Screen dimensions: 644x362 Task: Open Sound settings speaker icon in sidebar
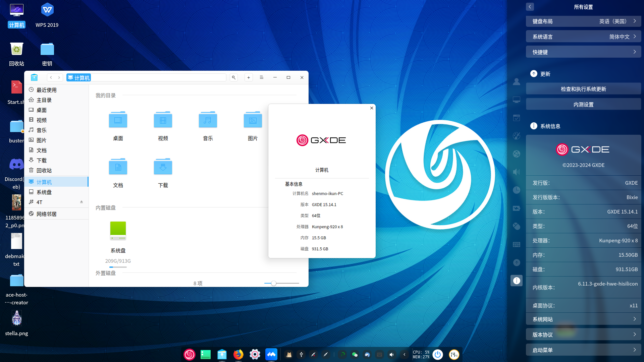click(x=517, y=172)
